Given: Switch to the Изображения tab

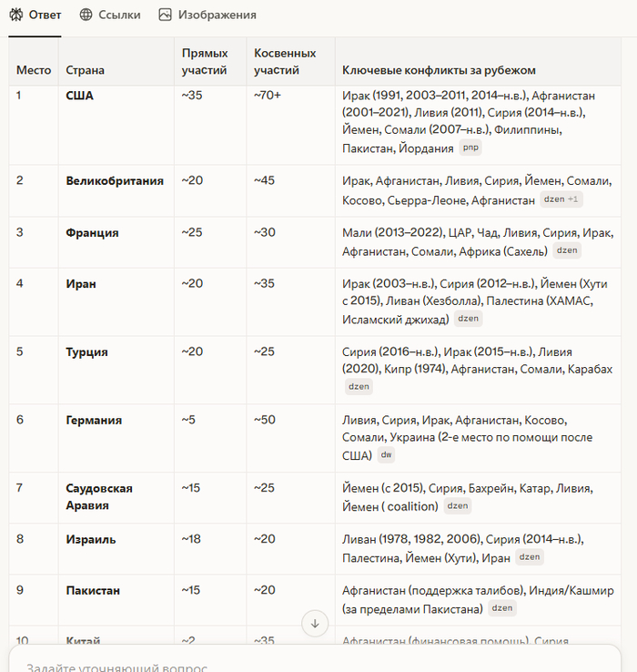Looking at the screenshot, I should pyautogui.click(x=207, y=15).
